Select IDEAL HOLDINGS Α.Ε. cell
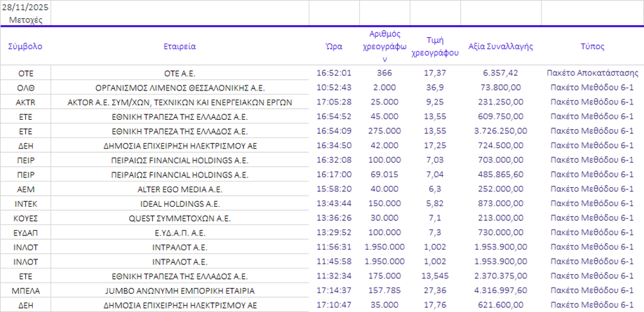The height and width of the screenshot is (312, 644). [x=180, y=204]
